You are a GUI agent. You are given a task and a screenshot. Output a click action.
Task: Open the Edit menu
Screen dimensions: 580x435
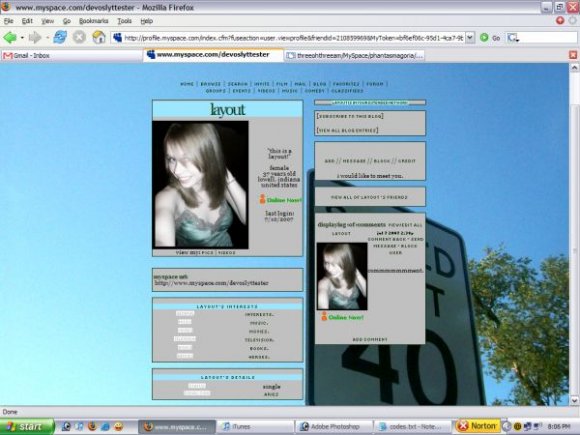27,21
